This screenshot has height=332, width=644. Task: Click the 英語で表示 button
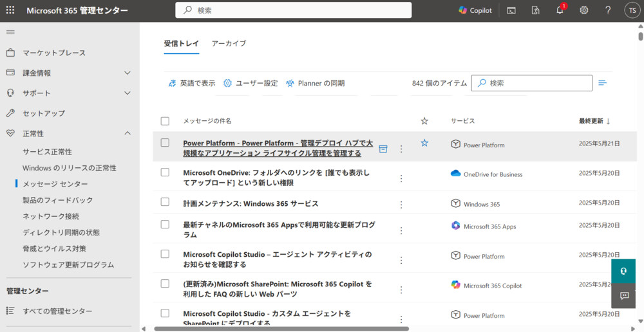coord(192,83)
